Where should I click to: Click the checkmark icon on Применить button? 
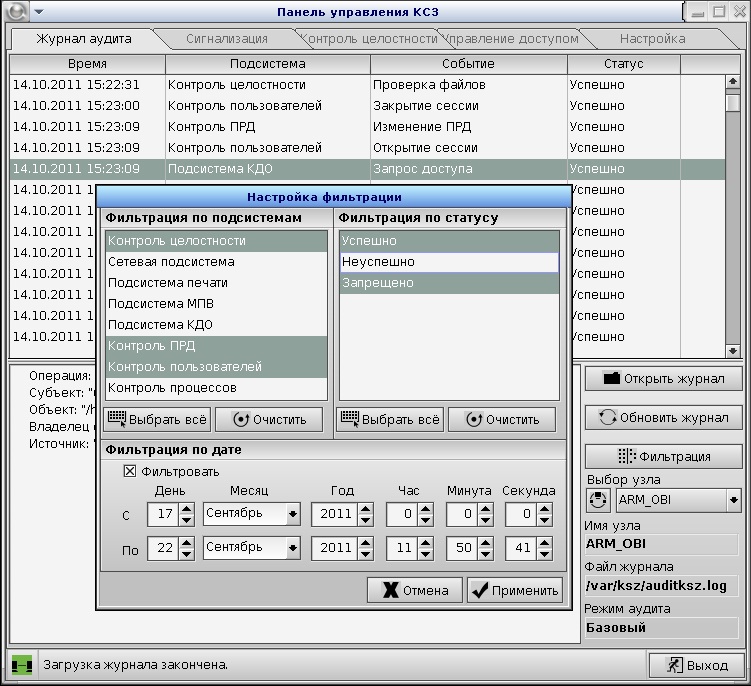(479, 590)
